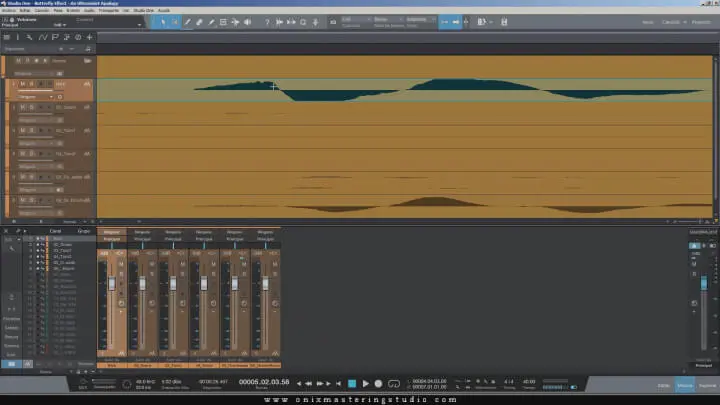Viewport: 720px width, 405px height.
Task: Open the second mixer channel's input selector
Action: (x=142, y=232)
